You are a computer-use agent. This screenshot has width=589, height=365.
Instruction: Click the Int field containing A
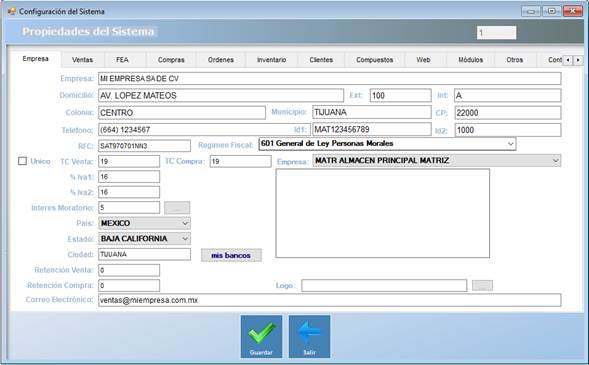[x=507, y=95]
